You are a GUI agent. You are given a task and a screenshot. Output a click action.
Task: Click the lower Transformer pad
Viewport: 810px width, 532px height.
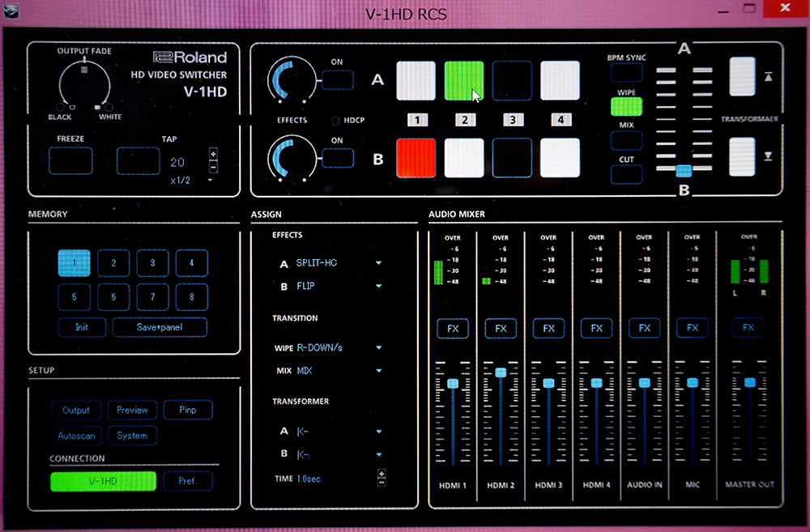[742, 156]
